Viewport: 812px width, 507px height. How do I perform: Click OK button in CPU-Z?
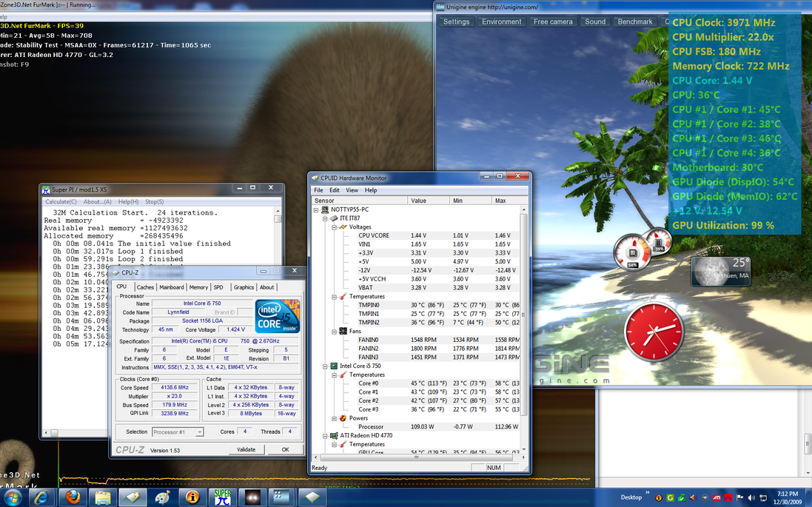(285, 450)
